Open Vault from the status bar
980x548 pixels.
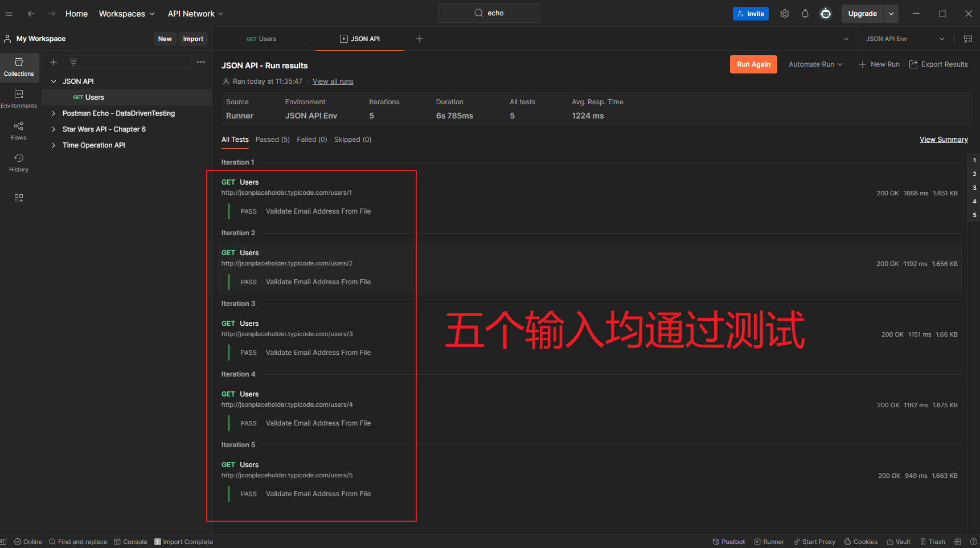pyautogui.click(x=899, y=542)
